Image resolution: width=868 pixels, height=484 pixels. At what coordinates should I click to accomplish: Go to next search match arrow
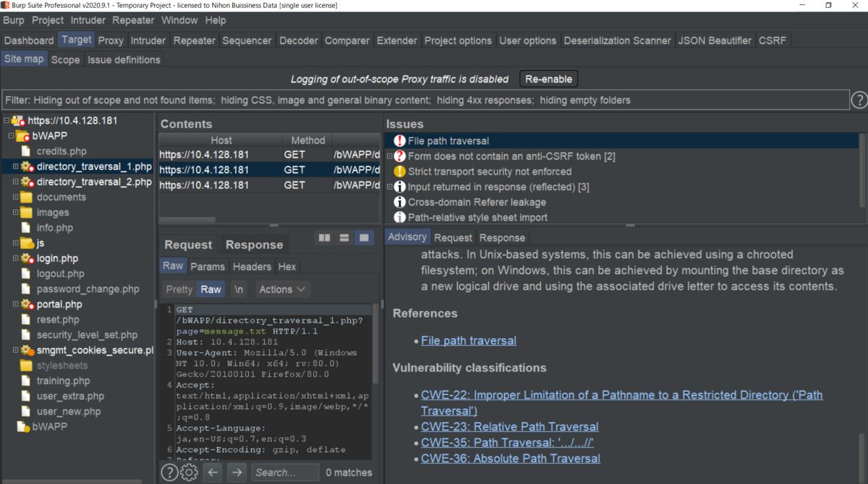click(x=237, y=472)
